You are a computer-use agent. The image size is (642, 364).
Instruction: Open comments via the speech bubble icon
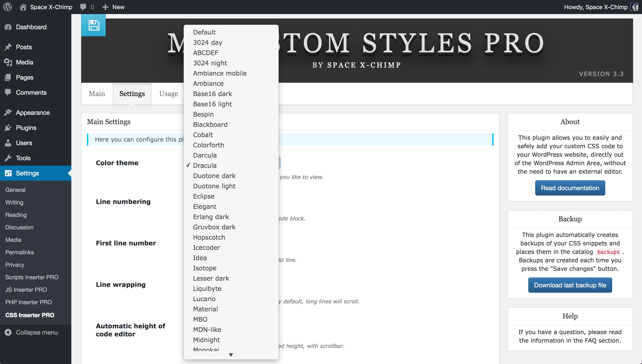point(83,7)
